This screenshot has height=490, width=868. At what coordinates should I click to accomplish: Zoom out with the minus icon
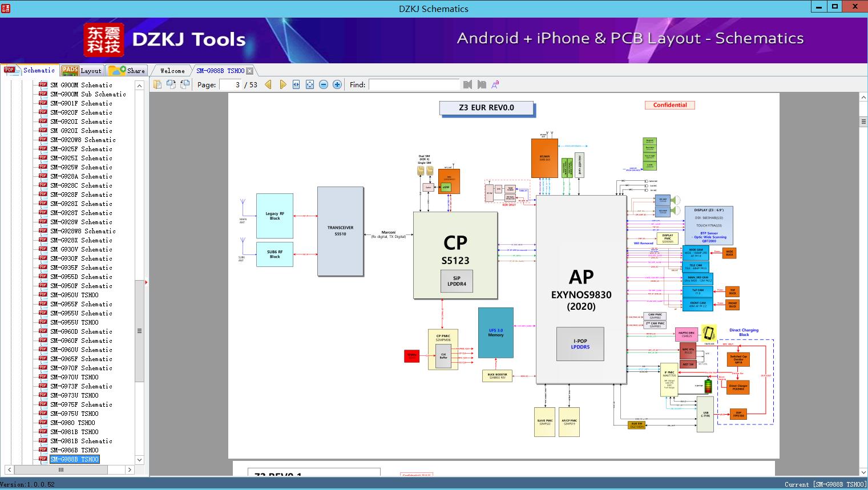pos(324,84)
